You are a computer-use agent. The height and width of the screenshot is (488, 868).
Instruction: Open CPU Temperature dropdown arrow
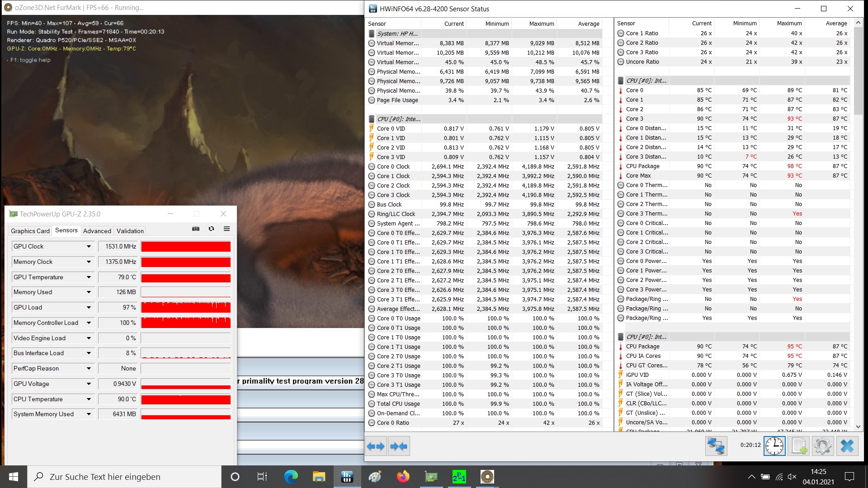(89, 399)
